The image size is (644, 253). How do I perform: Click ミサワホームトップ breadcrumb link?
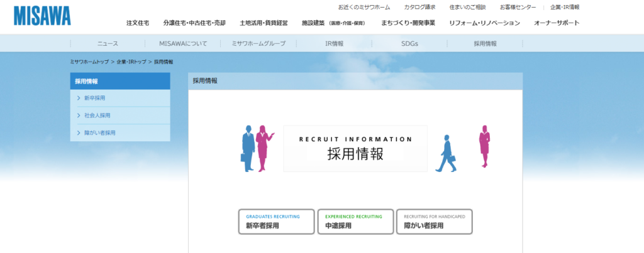[x=89, y=62]
